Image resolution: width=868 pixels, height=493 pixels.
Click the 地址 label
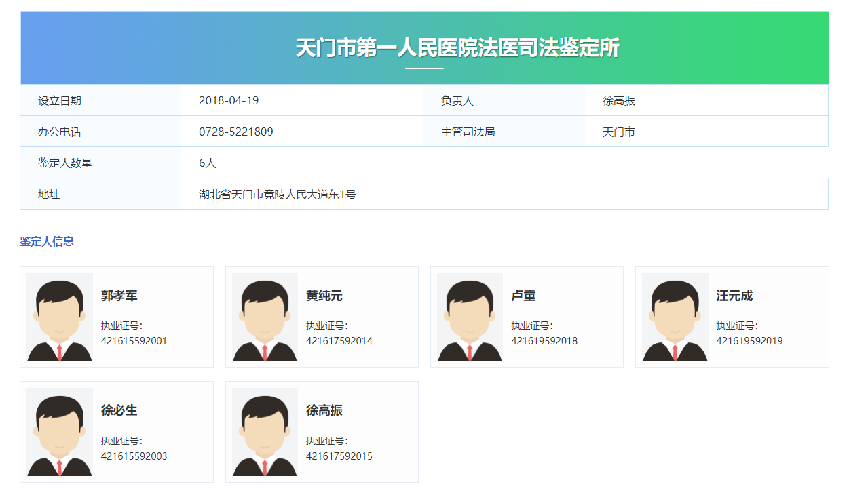49,194
